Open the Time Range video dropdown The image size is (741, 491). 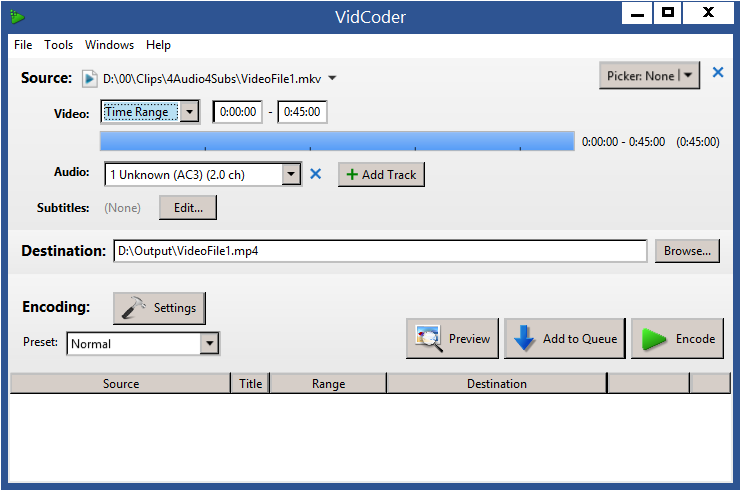click(x=150, y=112)
